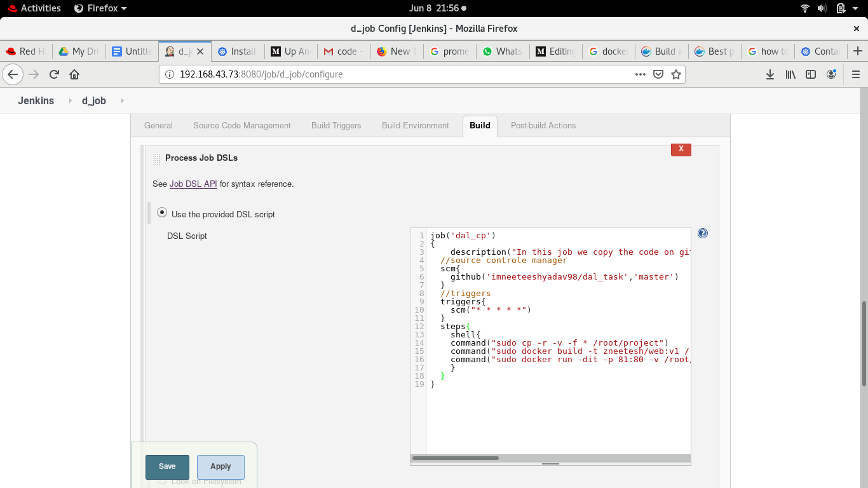868x488 pixels.
Task: Click the page vertical scrollbar thumb
Action: (x=864, y=343)
